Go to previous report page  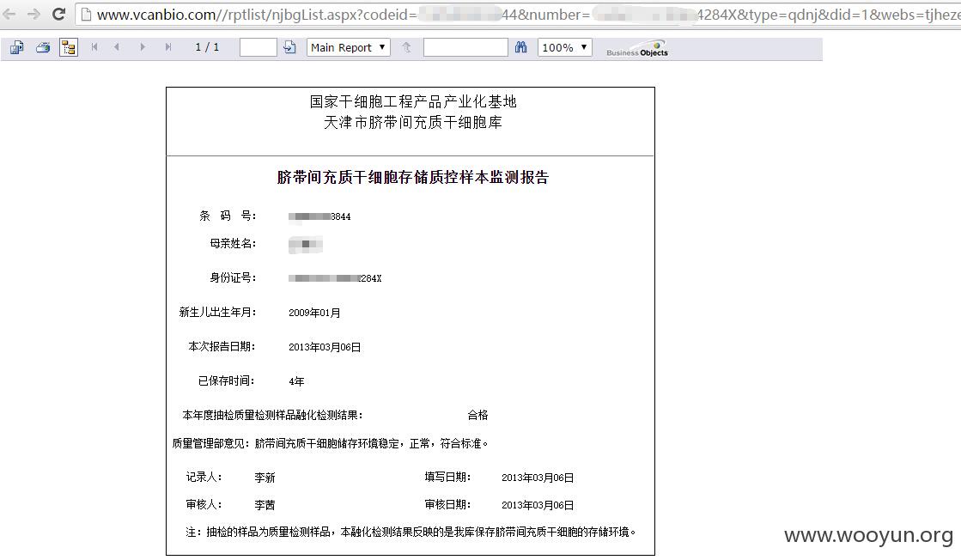[117, 47]
